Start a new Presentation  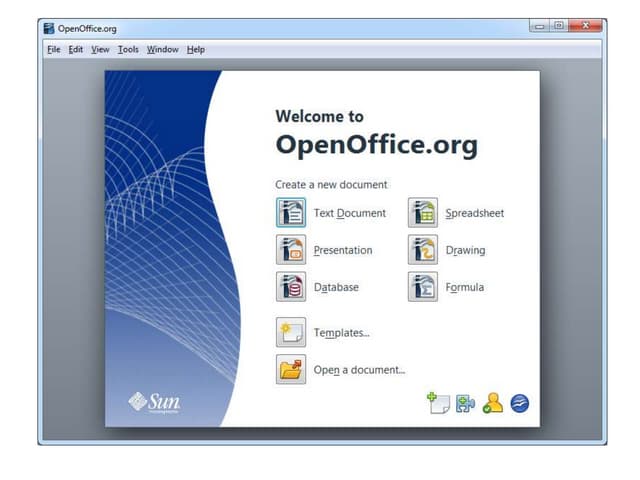[291, 250]
